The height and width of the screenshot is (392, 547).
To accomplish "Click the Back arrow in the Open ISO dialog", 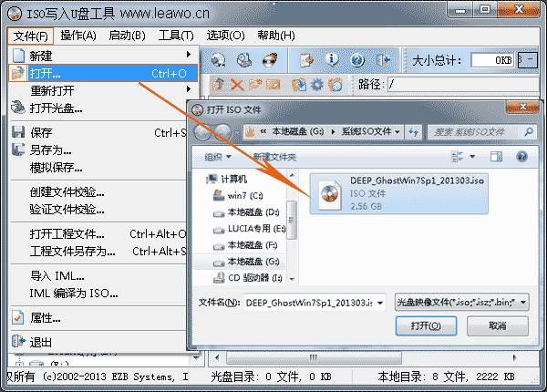I will pyautogui.click(x=203, y=132).
